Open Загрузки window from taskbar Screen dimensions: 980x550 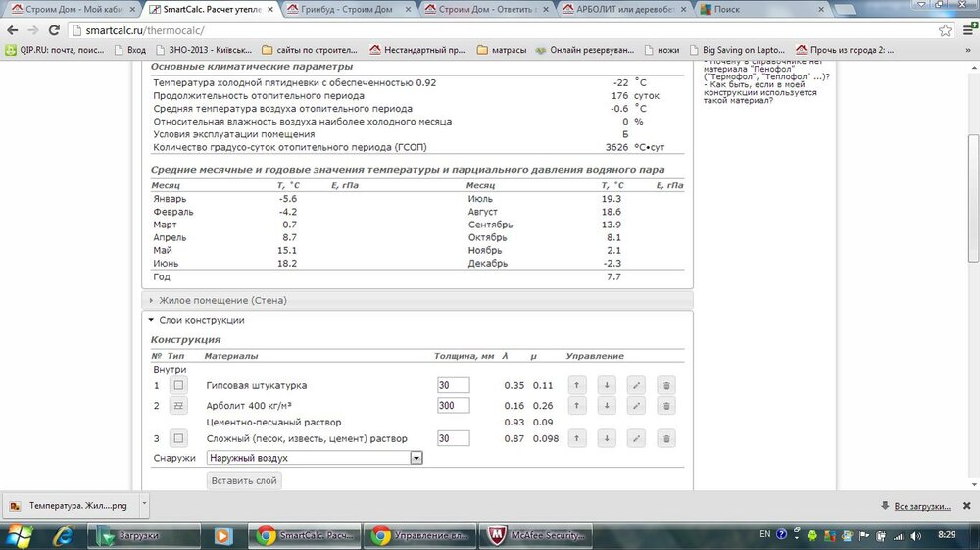pyautogui.click(x=142, y=535)
